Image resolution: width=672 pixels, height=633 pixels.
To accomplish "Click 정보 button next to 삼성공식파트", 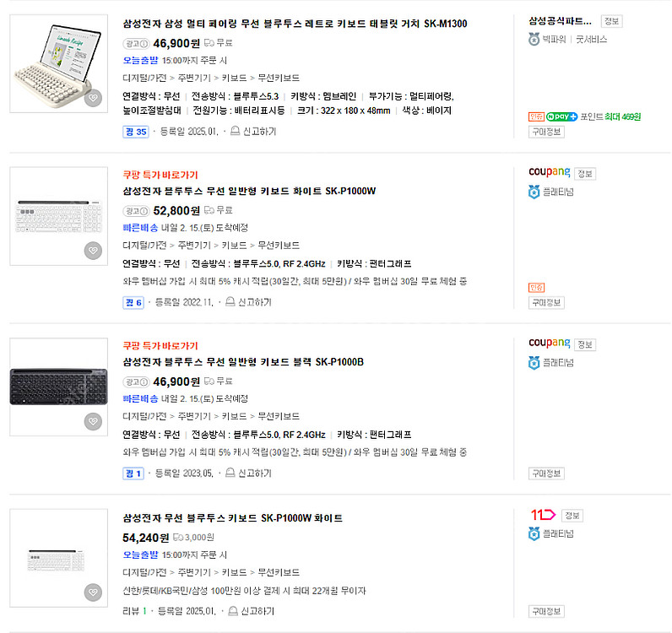I will pos(611,21).
